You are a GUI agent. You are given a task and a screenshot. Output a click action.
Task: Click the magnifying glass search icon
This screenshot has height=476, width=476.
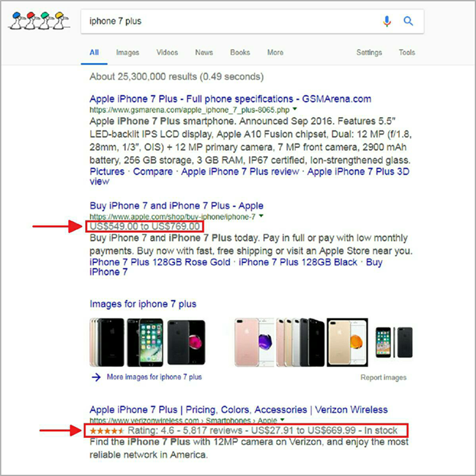[409, 21]
